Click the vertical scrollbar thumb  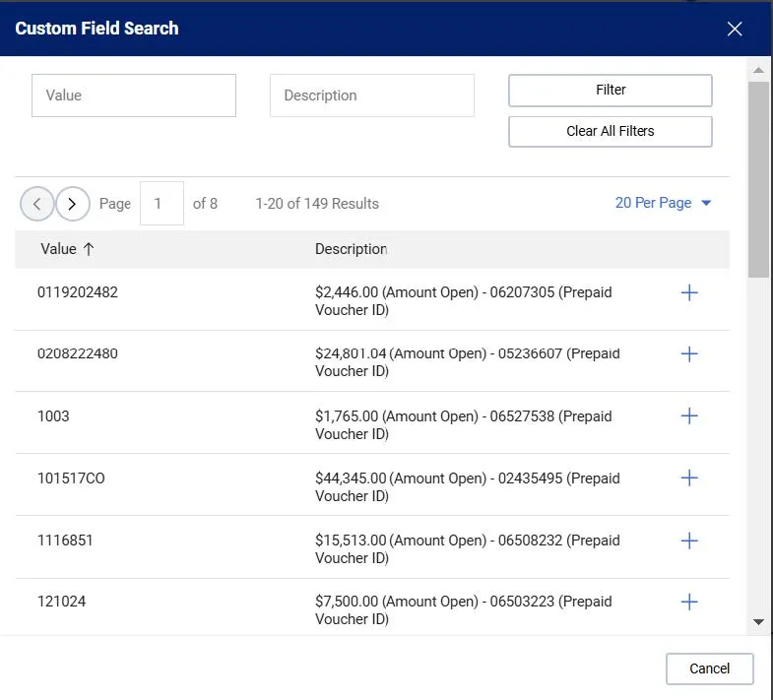(758, 180)
